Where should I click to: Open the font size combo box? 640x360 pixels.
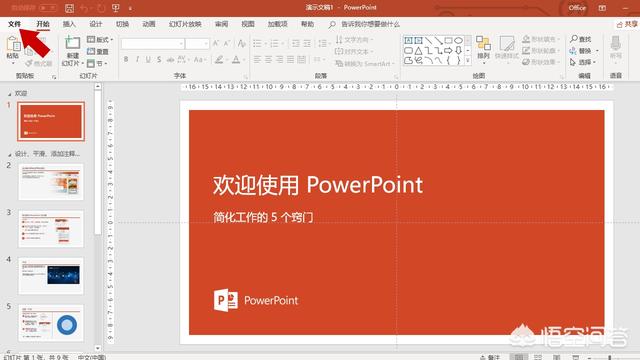(198, 43)
